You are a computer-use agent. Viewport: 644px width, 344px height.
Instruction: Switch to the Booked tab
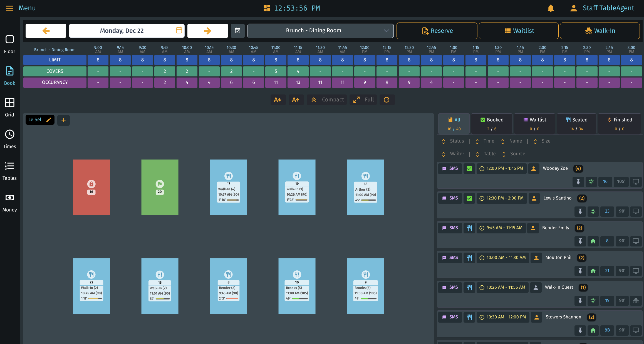tap(492, 124)
